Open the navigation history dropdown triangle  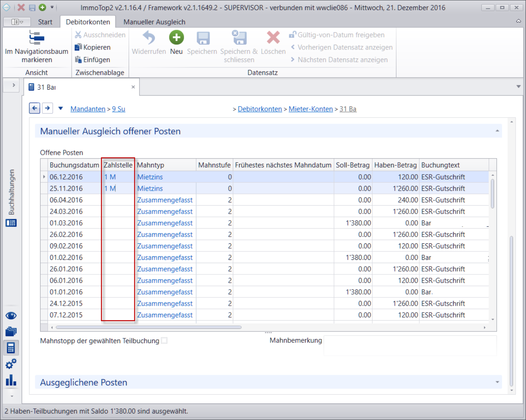pyautogui.click(x=61, y=108)
